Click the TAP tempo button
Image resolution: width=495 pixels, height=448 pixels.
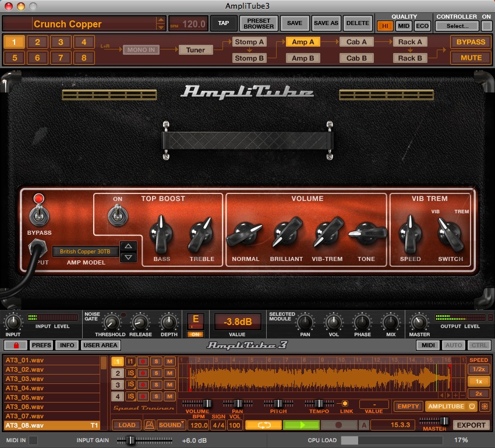click(x=223, y=23)
